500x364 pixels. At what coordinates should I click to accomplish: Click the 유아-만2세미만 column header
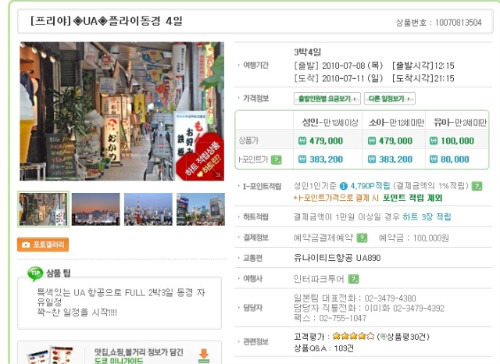pyautogui.click(x=460, y=123)
